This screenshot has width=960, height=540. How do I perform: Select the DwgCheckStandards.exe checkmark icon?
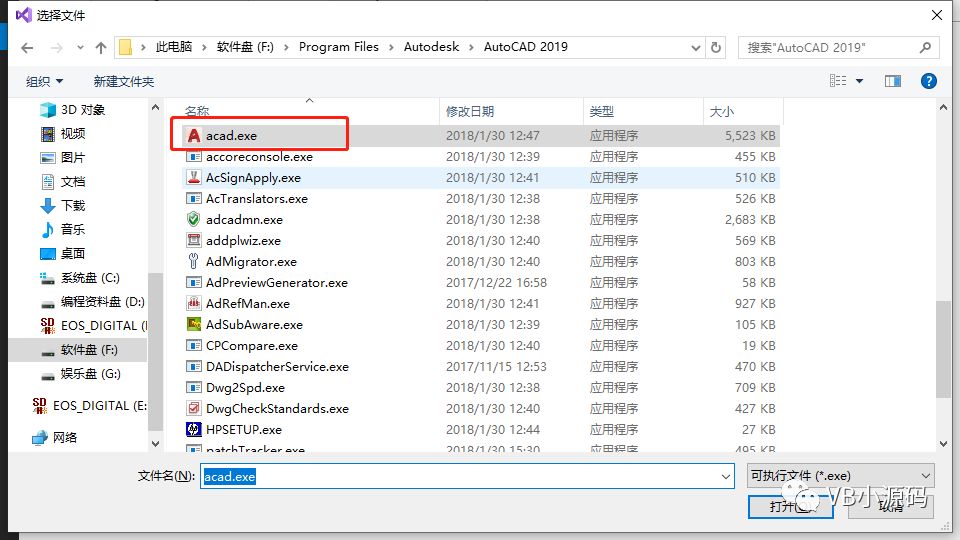[193, 408]
